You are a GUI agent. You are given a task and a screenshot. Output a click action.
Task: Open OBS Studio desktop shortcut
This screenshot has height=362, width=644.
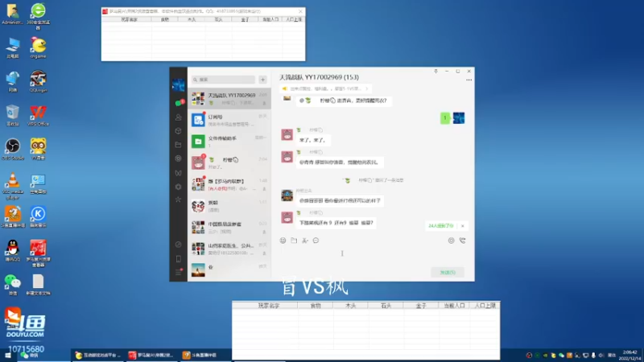[x=13, y=149]
